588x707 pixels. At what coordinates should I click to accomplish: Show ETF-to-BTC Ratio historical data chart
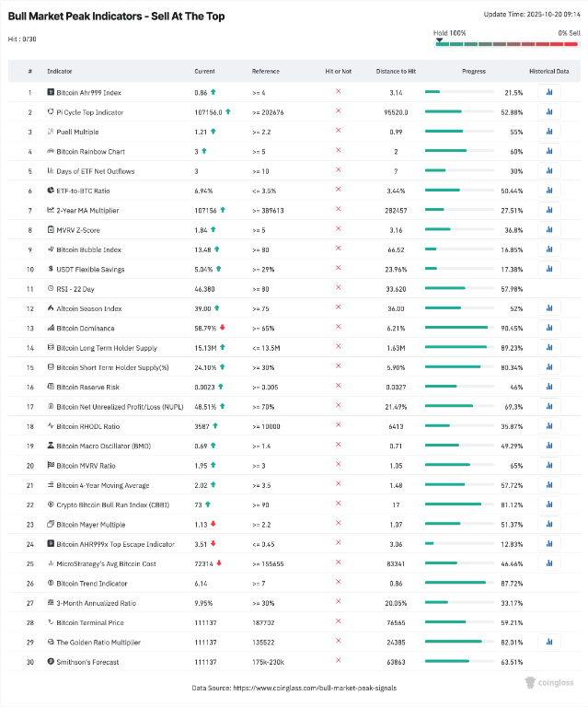[549, 191]
